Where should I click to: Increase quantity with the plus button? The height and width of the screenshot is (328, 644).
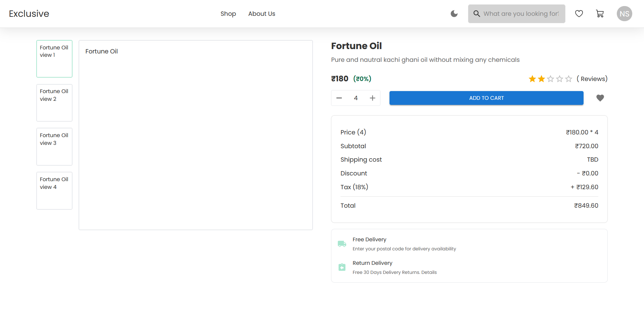372,98
